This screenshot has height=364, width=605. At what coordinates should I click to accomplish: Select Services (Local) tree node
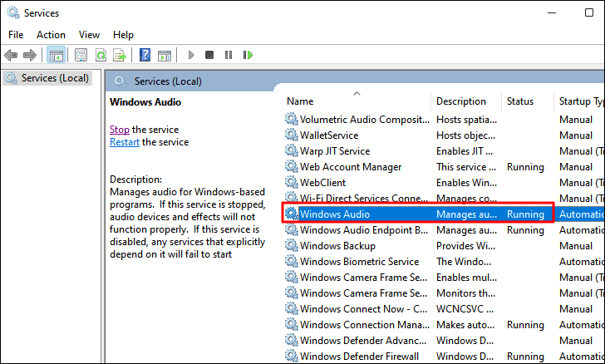click(x=47, y=78)
